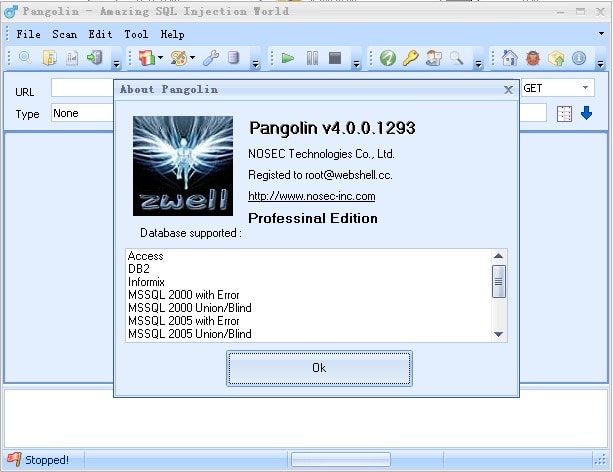Click the red cube layout icon

tap(147, 58)
